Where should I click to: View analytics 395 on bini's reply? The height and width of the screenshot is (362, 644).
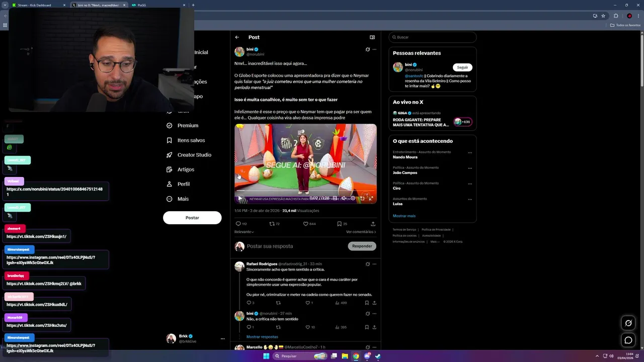pyautogui.click(x=341, y=327)
